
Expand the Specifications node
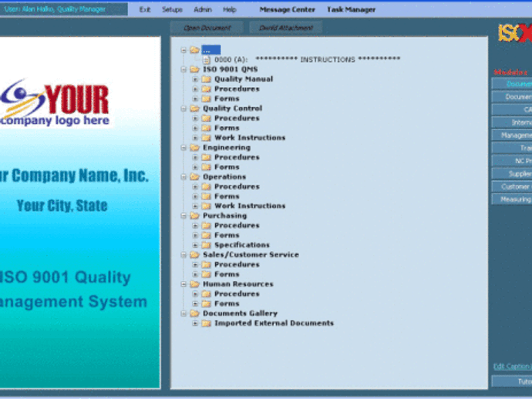coord(195,245)
